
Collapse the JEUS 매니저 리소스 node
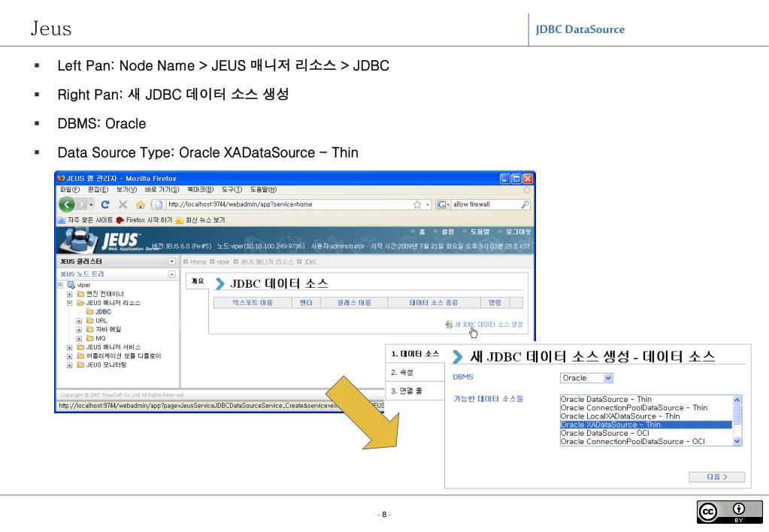click(70, 303)
